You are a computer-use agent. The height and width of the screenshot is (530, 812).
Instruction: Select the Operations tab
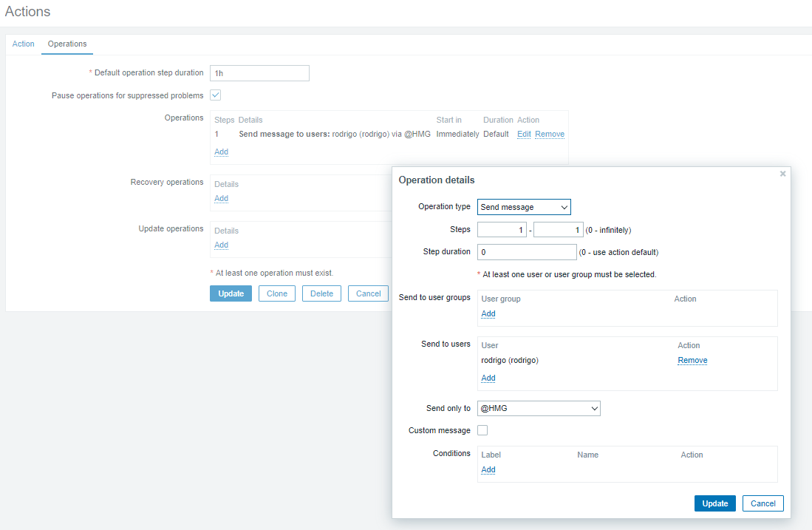[67, 44]
